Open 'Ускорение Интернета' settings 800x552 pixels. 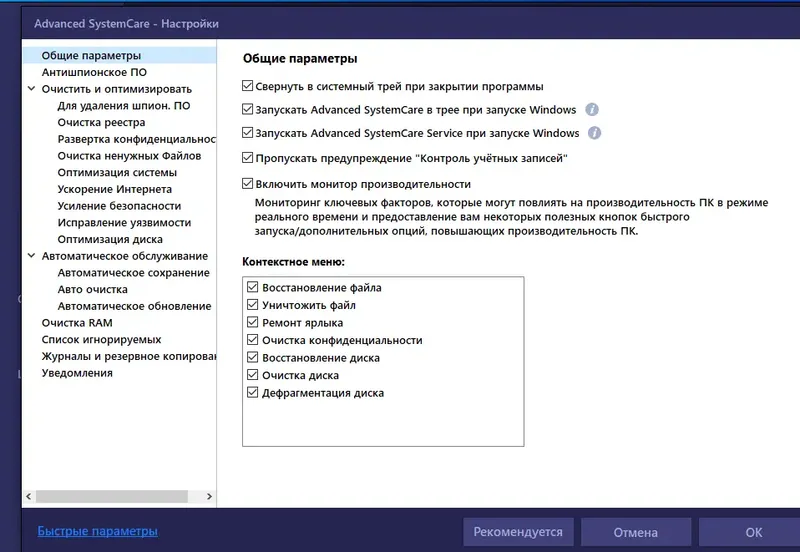click(x=114, y=189)
